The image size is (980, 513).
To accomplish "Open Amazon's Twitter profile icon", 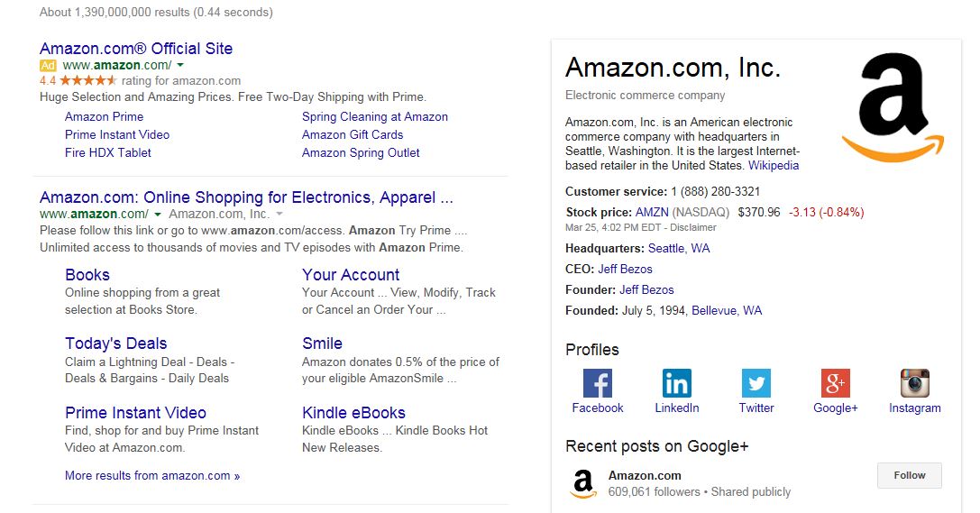I will pos(756,383).
